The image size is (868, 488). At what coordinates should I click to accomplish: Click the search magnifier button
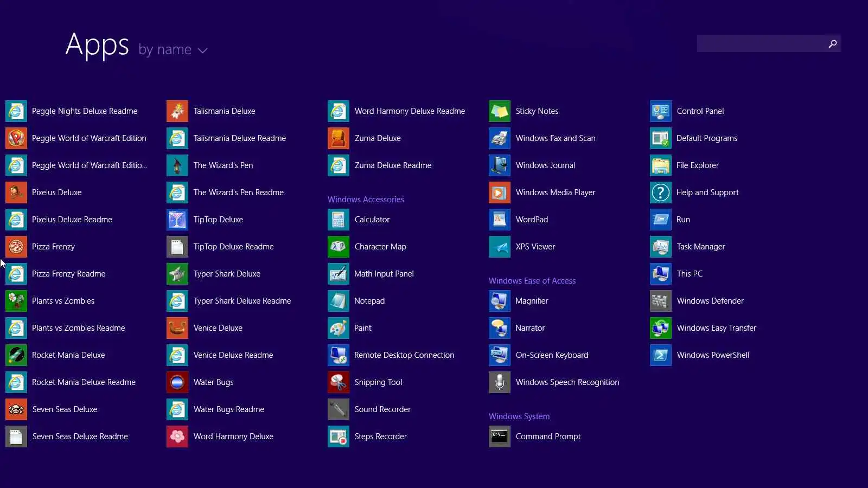coord(833,43)
